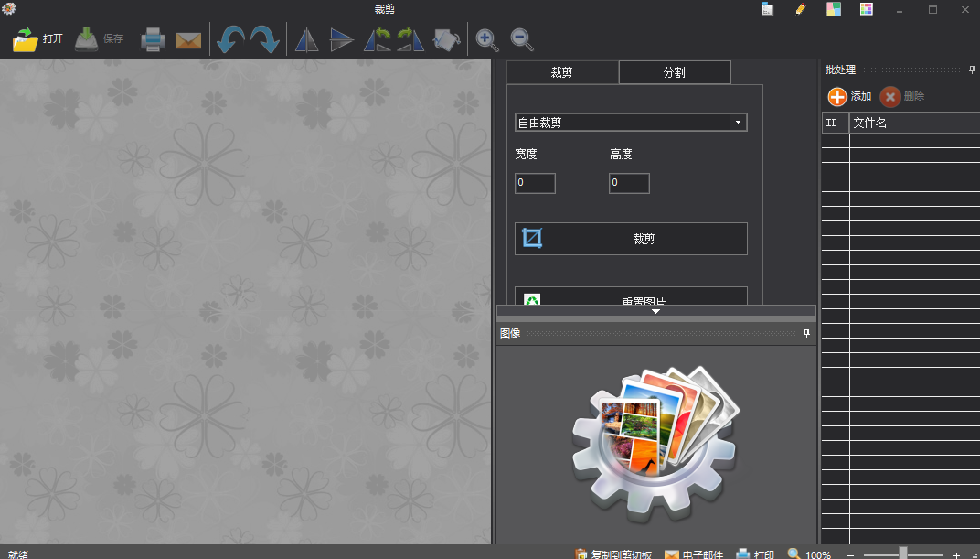Click the undo arrow icon

(230, 39)
